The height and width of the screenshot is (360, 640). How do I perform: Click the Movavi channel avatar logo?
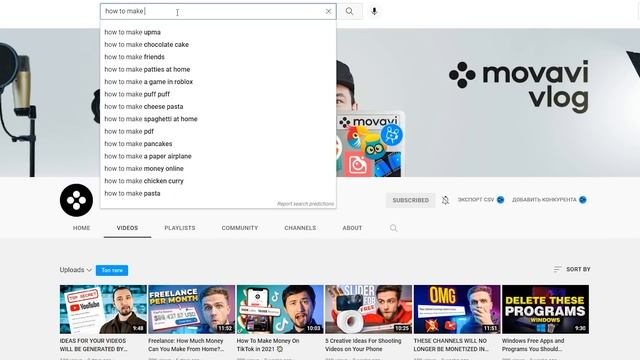76,200
